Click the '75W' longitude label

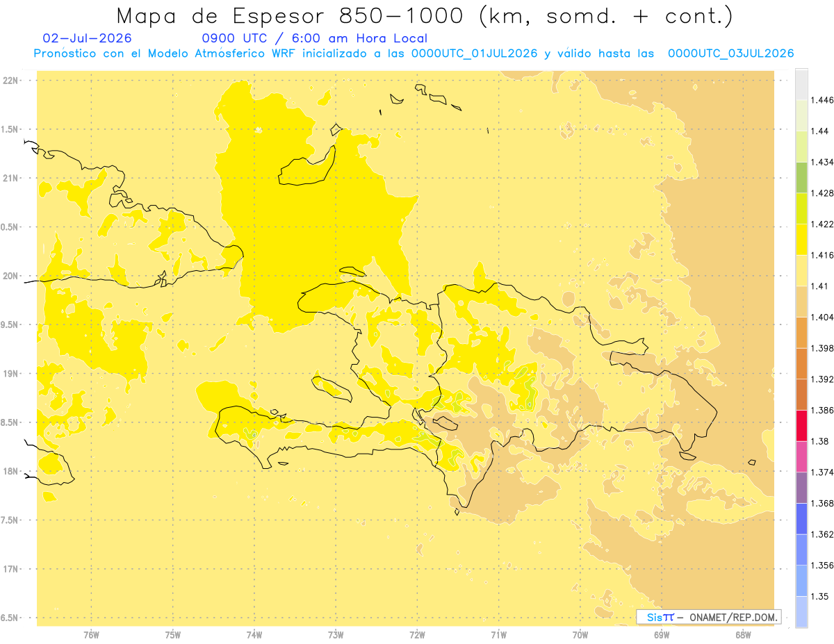(172, 635)
